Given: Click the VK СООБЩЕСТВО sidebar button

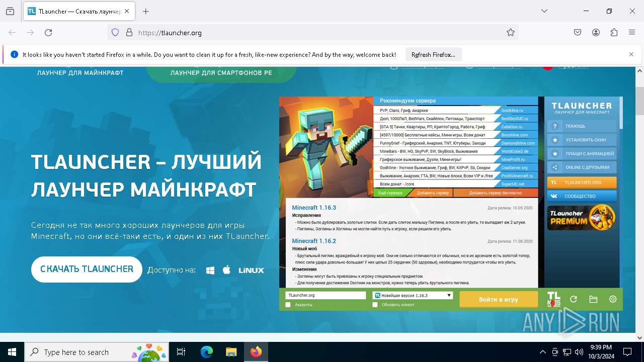Looking at the screenshot, I should (x=582, y=196).
